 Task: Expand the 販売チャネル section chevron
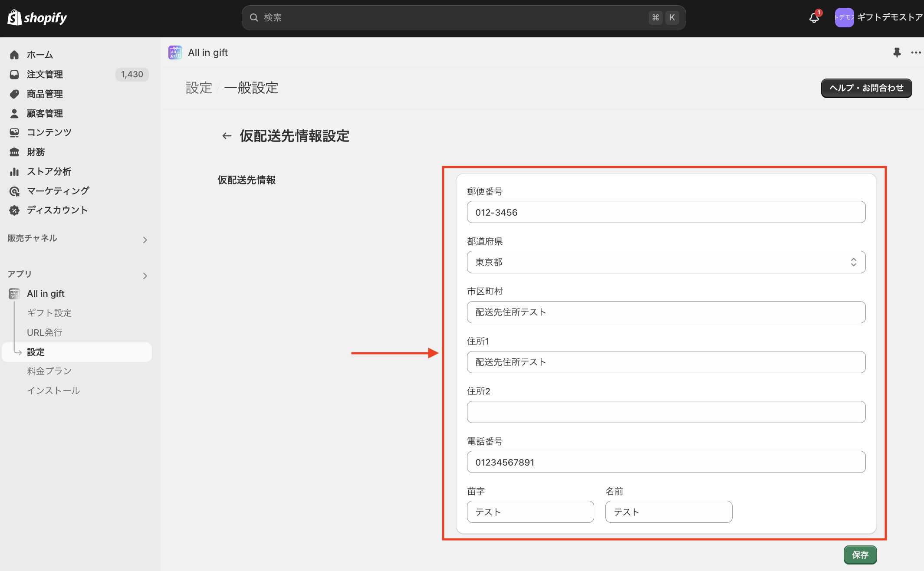[145, 240]
